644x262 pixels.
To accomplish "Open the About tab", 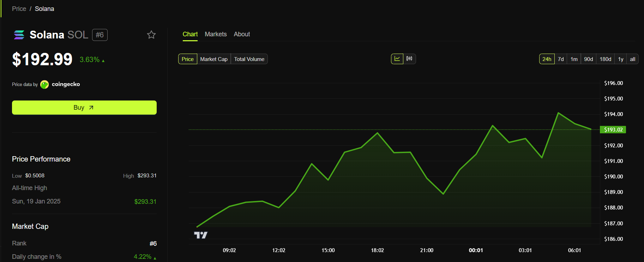I will (242, 34).
